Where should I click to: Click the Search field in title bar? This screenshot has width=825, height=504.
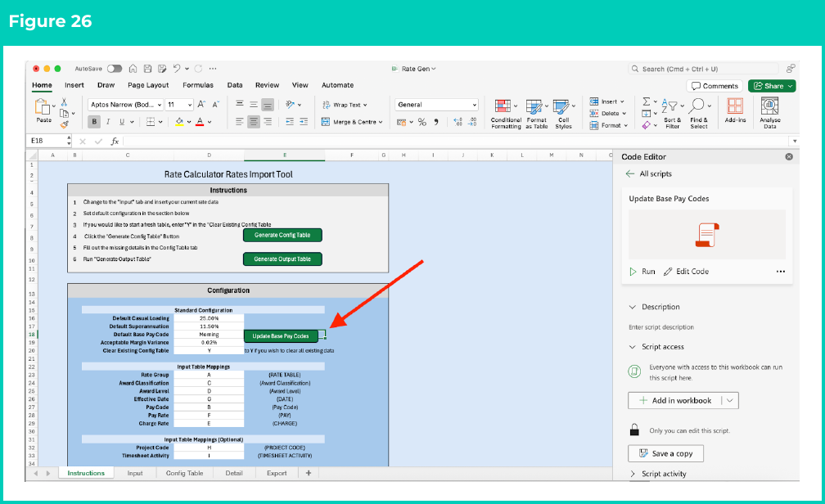(703, 69)
